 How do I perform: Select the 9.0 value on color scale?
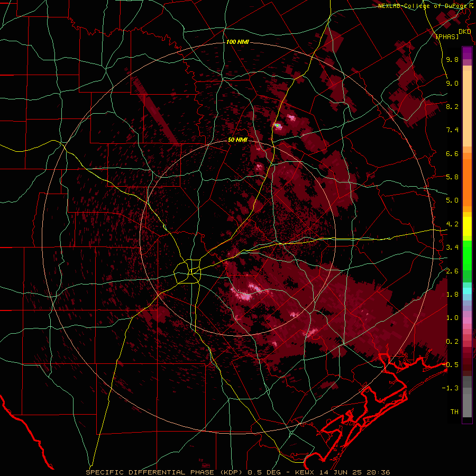coord(452,83)
